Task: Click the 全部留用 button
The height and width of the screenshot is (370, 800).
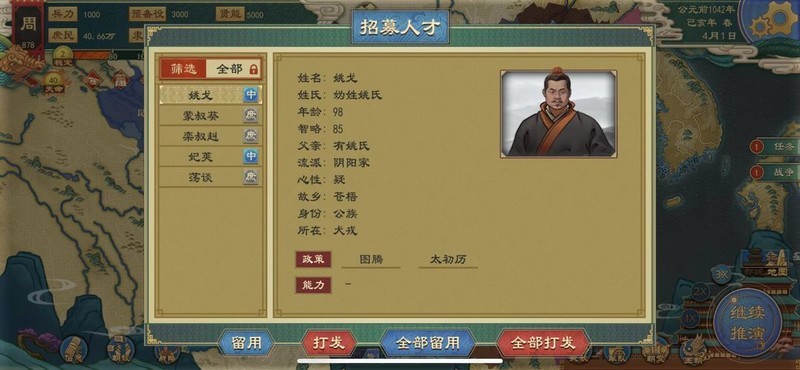Action: pos(428,343)
